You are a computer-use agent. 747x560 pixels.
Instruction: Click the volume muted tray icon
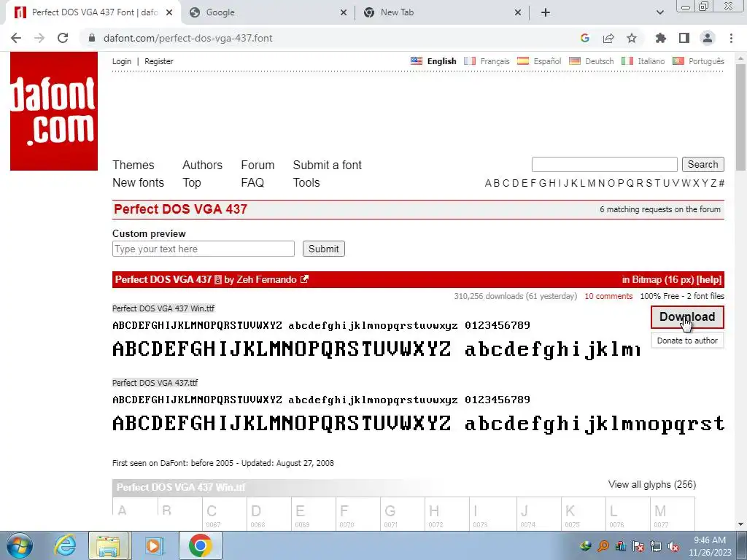[x=673, y=546]
